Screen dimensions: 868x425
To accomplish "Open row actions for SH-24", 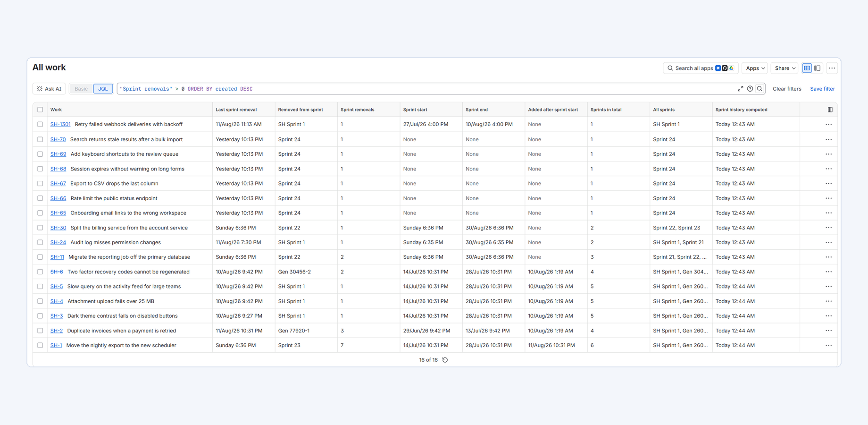I will [829, 242].
